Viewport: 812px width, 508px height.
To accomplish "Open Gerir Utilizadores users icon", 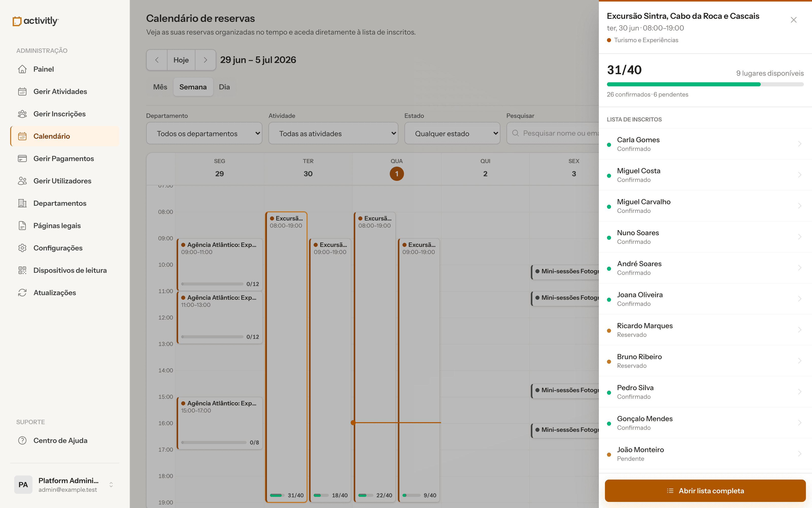I will pyautogui.click(x=22, y=181).
